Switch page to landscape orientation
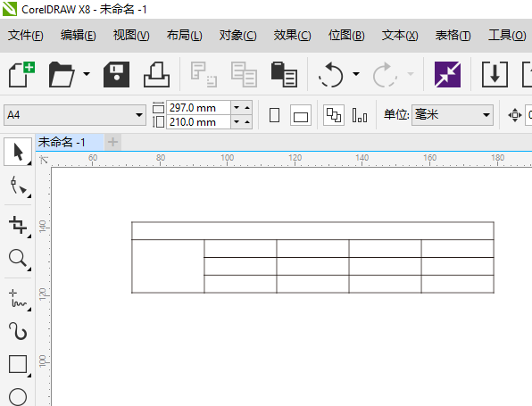Viewport: 532px width, 406px height. coord(301,115)
